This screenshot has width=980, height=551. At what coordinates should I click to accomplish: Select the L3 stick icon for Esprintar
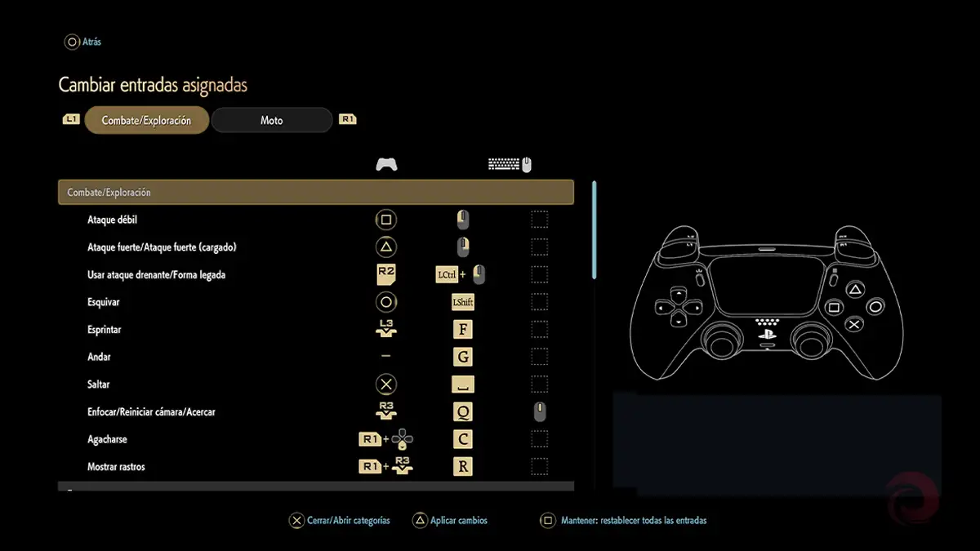click(385, 329)
